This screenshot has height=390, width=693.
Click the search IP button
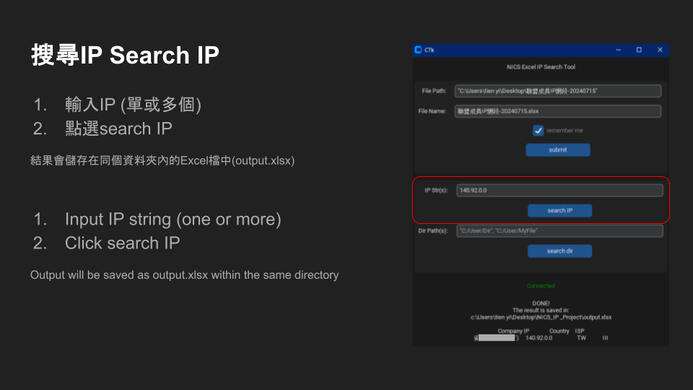(560, 210)
